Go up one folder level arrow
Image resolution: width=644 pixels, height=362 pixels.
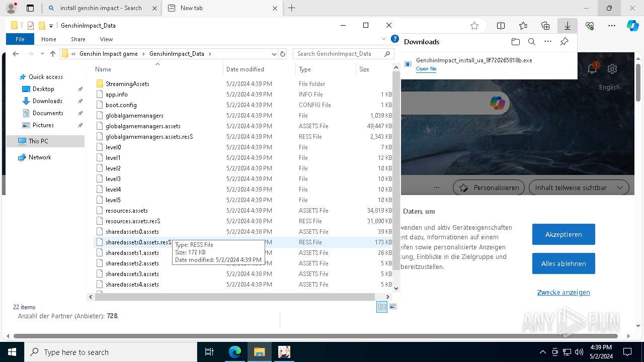point(53,54)
